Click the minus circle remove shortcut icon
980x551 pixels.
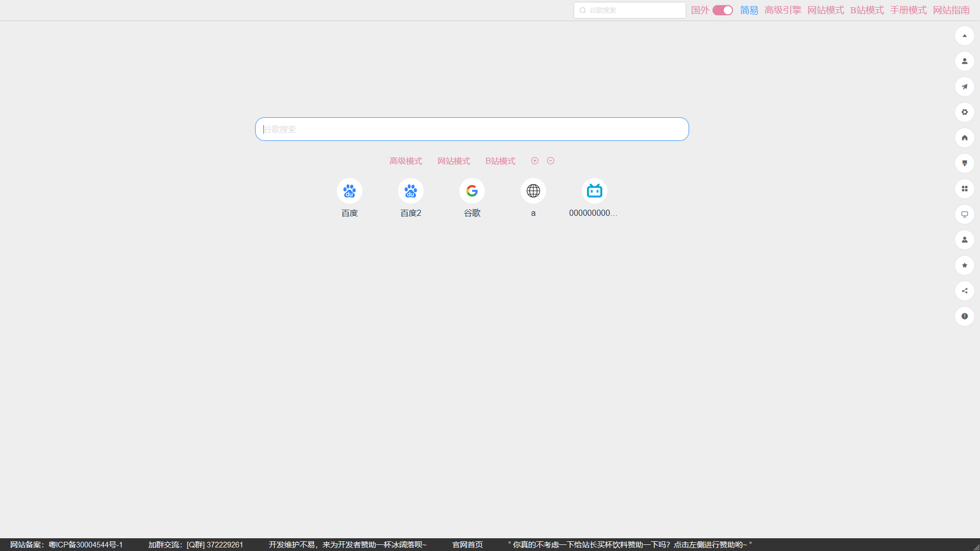tap(550, 161)
